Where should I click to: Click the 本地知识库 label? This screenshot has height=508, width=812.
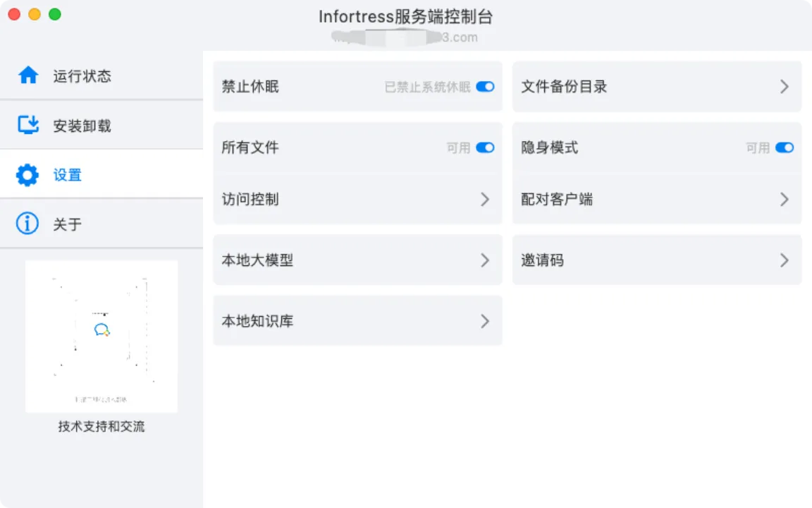coord(257,322)
